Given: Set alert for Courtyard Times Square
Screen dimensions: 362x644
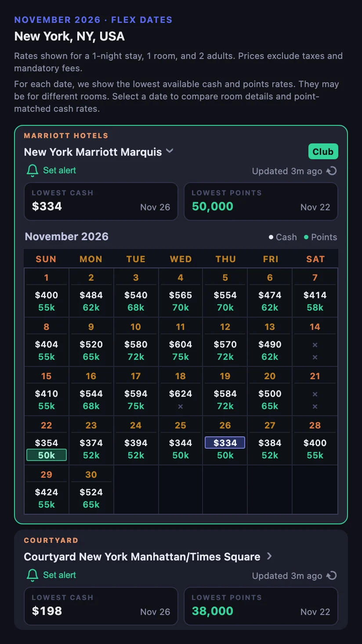Looking at the screenshot, I should click(x=51, y=575).
